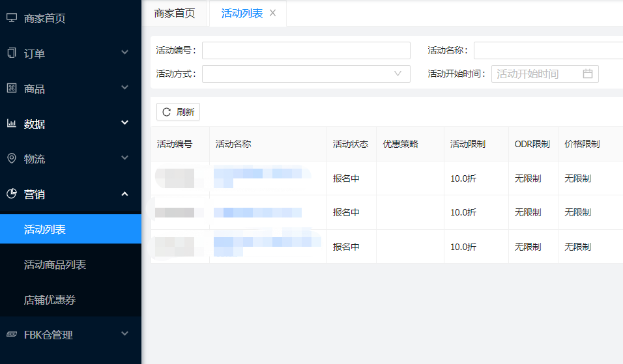The image size is (623, 364).
Task: Click the calendar icon in 活动开始时间 field
Action: pyautogui.click(x=588, y=74)
